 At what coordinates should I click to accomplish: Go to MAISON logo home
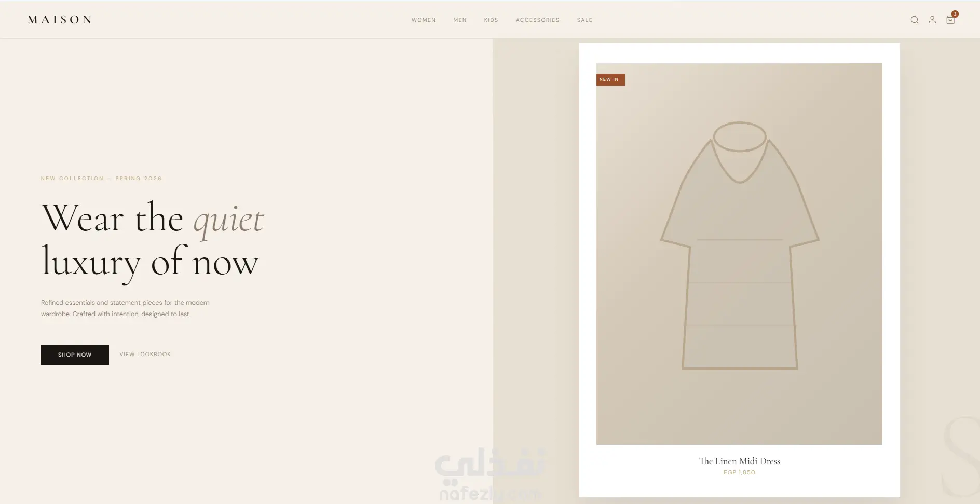(60, 20)
